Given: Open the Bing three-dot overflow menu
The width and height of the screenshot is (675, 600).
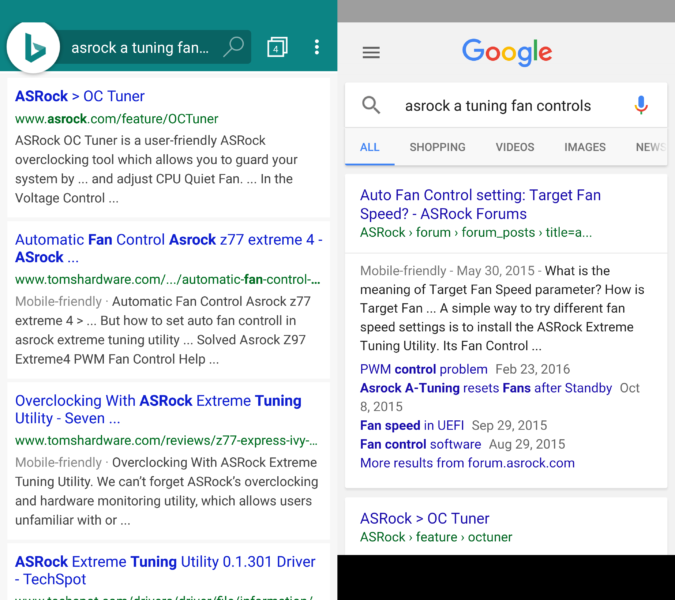Looking at the screenshot, I should click(x=317, y=47).
